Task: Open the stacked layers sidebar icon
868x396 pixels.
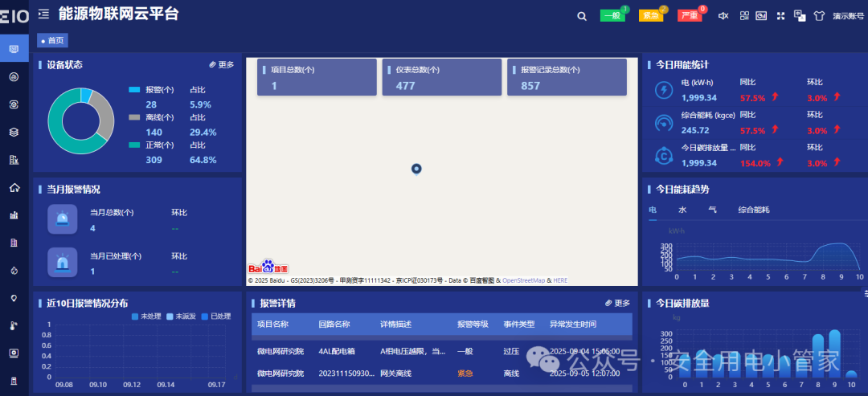Action: 14,133
